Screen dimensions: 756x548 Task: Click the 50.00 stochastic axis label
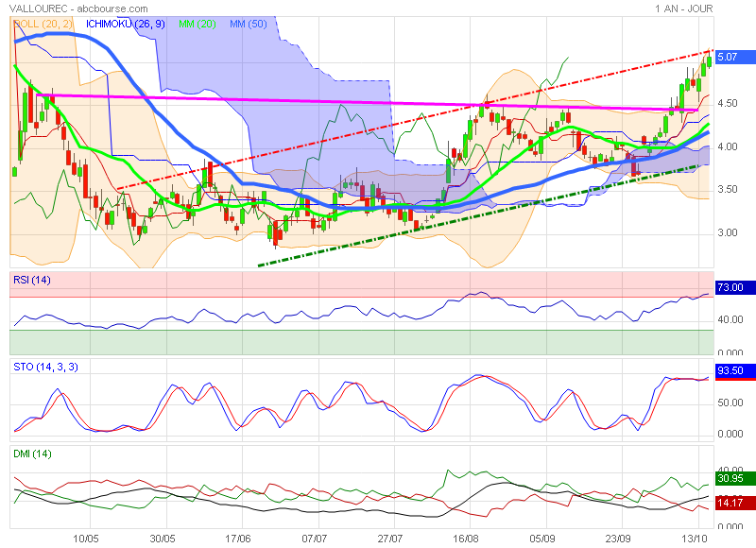tap(730, 402)
